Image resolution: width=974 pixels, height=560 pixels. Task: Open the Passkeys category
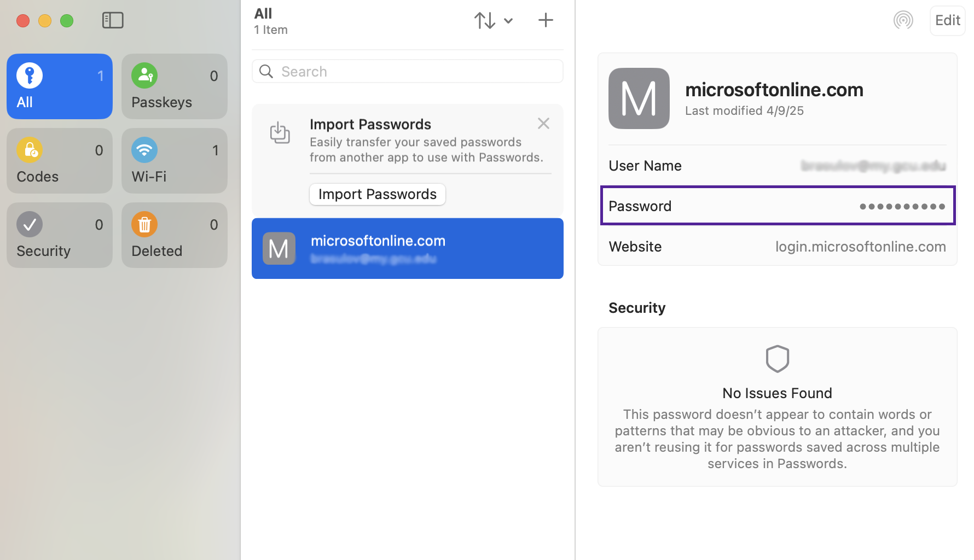pos(175,86)
